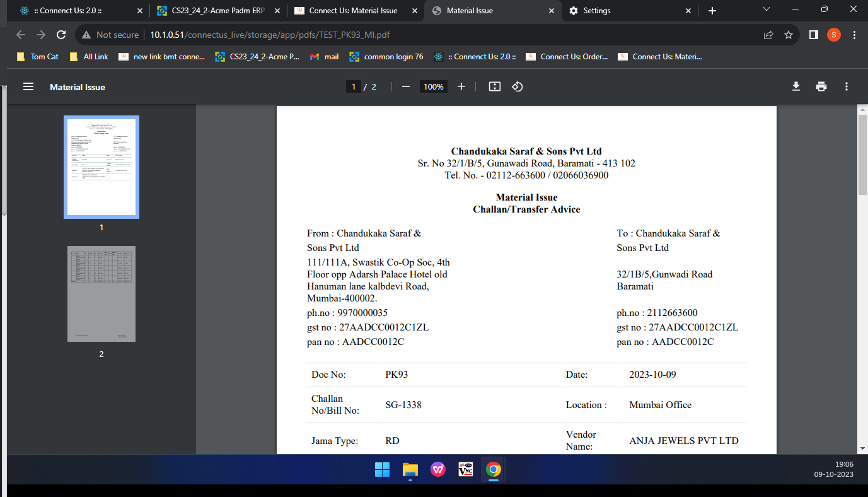The image size is (868, 497).
Task: Rotate the PDF counterclockwise
Action: pos(518,86)
